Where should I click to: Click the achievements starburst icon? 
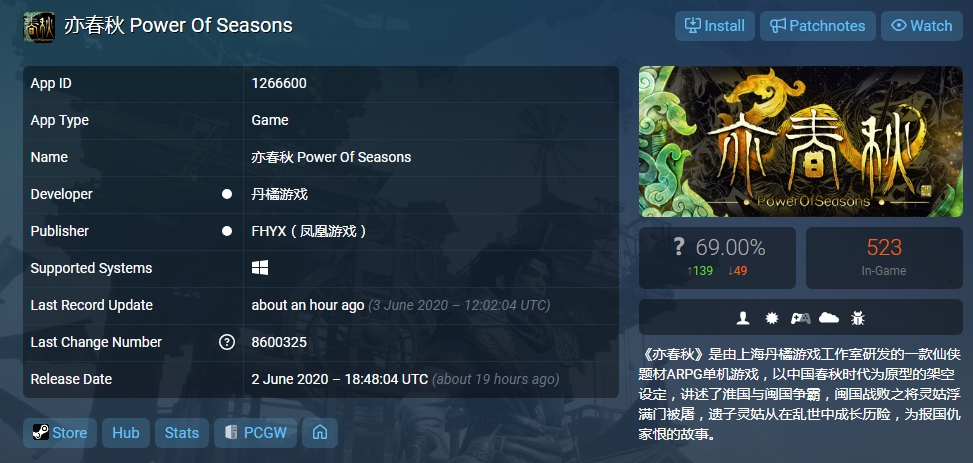772,318
